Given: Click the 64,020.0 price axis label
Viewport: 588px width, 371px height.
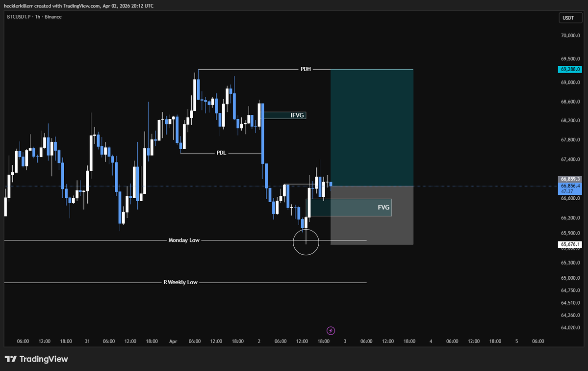Looking at the screenshot, I should 570,327.
